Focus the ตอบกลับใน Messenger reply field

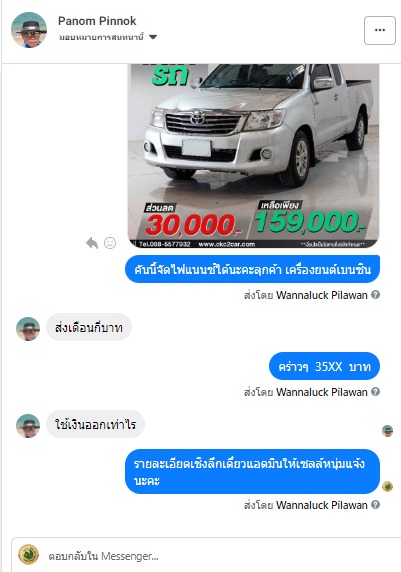(223, 556)
